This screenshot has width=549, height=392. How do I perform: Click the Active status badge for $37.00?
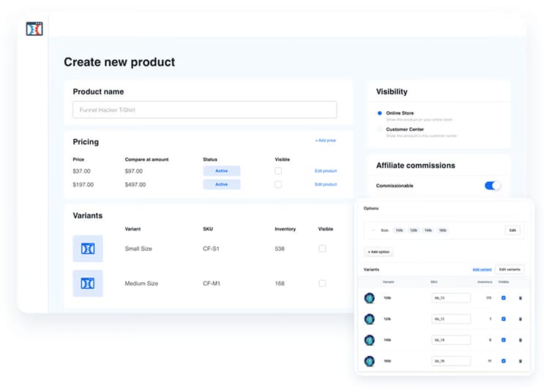pos(222,171)
